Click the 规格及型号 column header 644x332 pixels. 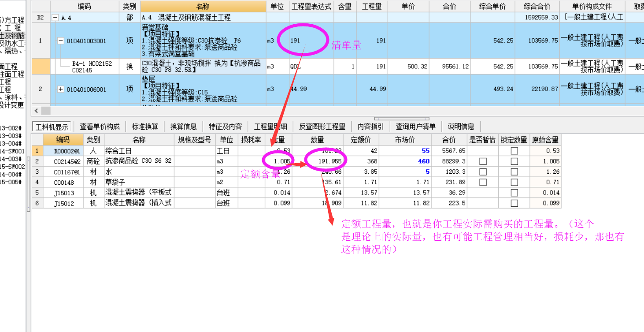point(195,140)
